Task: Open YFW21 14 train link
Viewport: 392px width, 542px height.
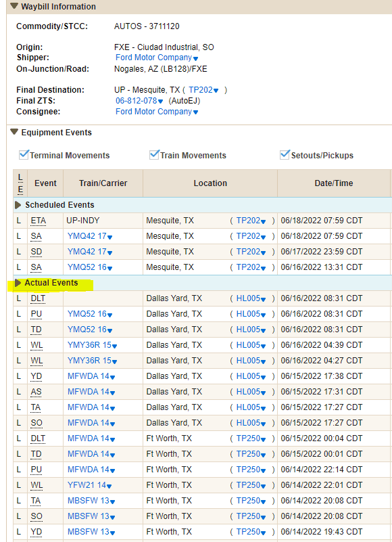Action: point(89,485)
